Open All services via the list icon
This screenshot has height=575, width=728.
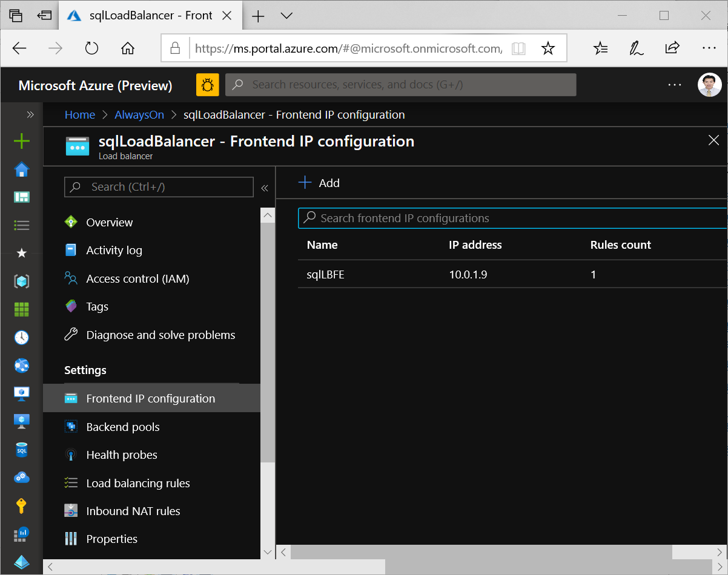(22, 225)
